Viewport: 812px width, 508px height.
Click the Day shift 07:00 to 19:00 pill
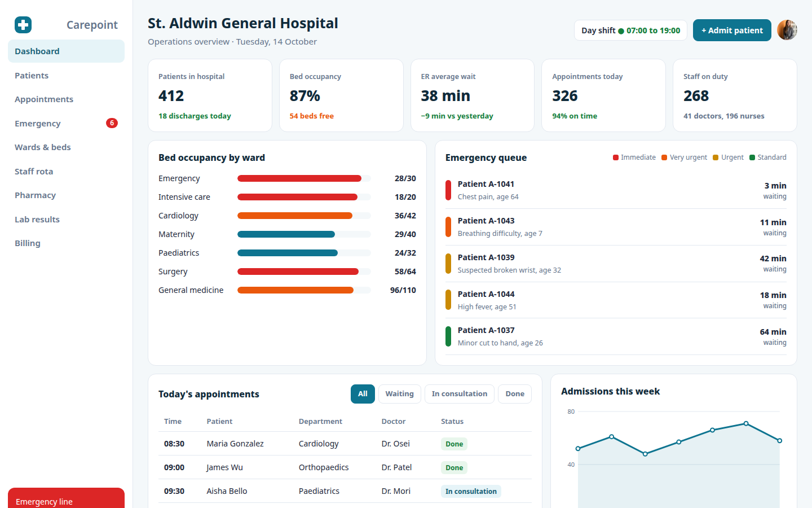[630, 30]
